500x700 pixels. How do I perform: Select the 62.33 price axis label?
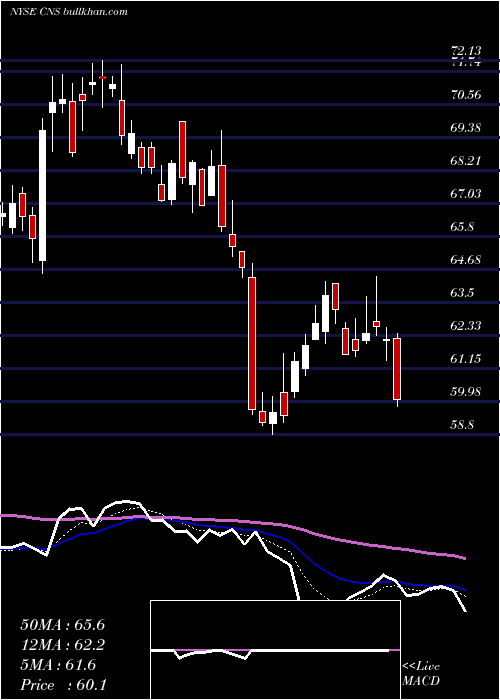466,325
